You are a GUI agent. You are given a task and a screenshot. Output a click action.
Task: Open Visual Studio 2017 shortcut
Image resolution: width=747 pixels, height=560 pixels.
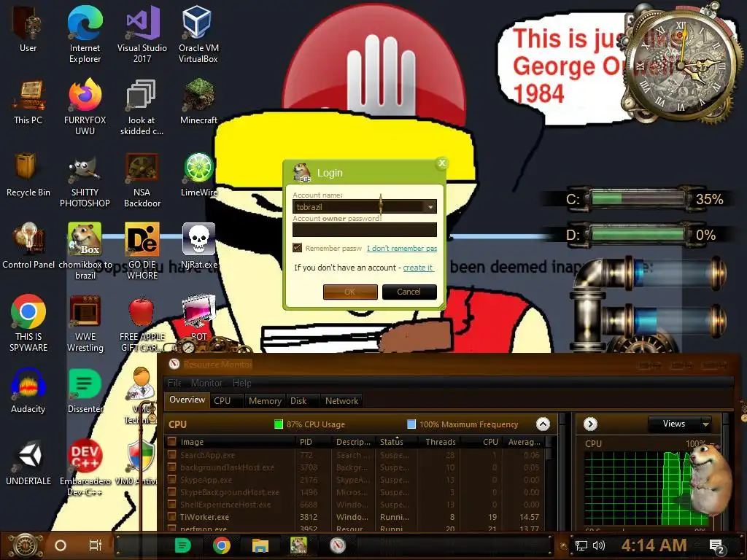[142, 34]
